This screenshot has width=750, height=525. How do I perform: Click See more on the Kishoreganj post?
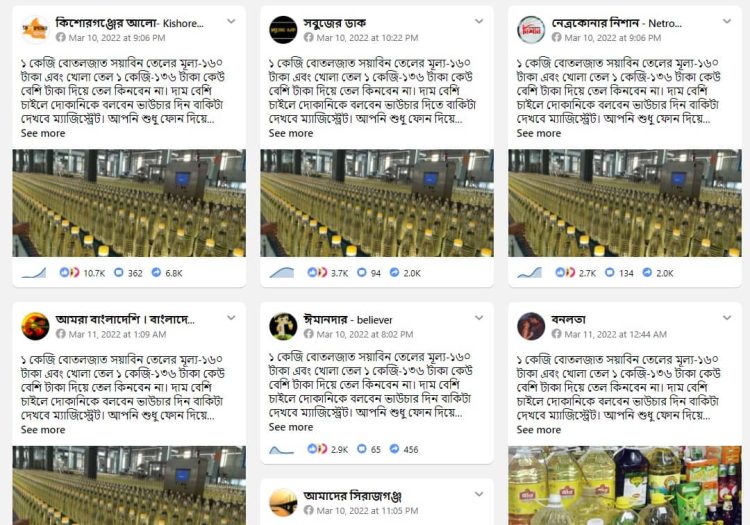click(43, 133)
